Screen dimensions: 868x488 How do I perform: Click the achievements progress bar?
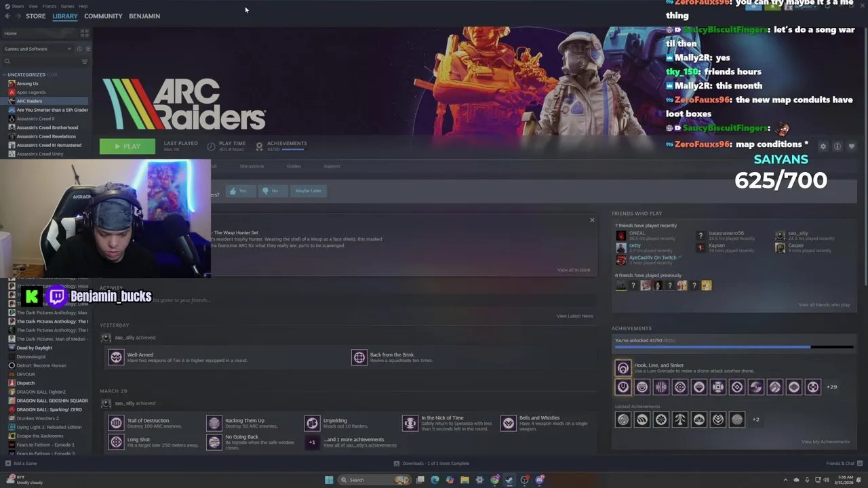pos(734,347)
